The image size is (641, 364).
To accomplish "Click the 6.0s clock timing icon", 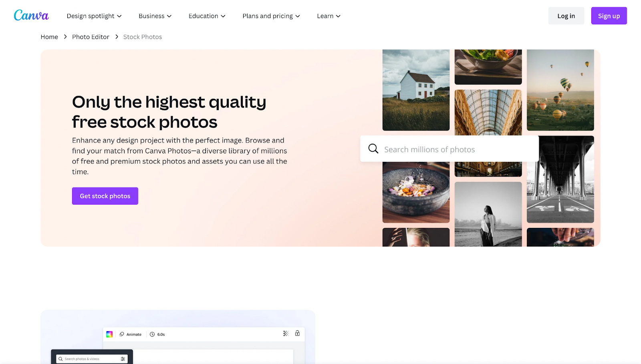I will (x=152, y=334).
